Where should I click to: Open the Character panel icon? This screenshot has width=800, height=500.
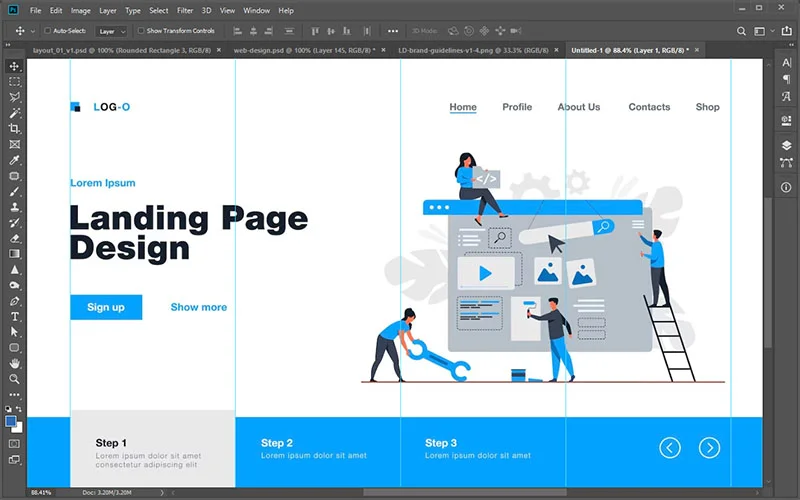point(786,63)
